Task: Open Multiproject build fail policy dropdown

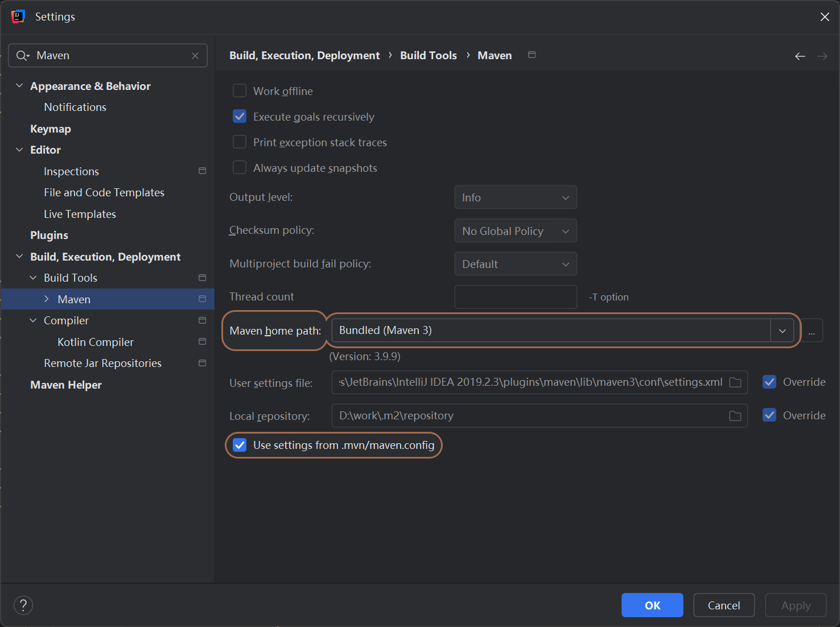Action: (x=516, y=264)
